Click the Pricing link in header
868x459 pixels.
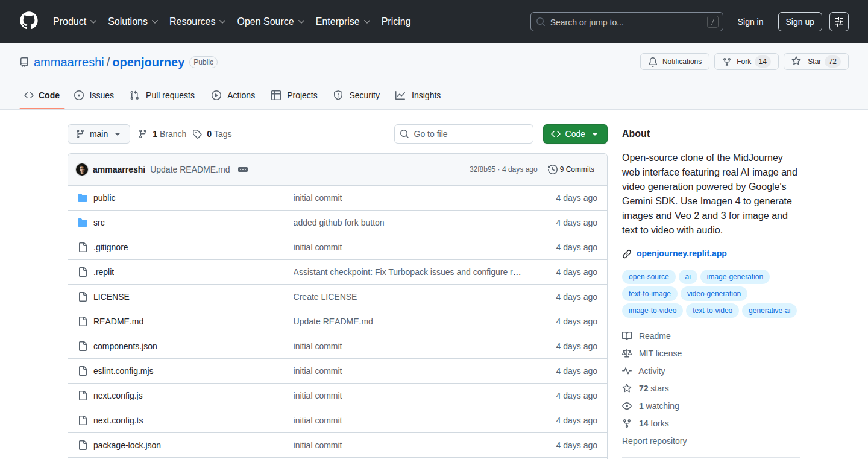click(396, 21)
